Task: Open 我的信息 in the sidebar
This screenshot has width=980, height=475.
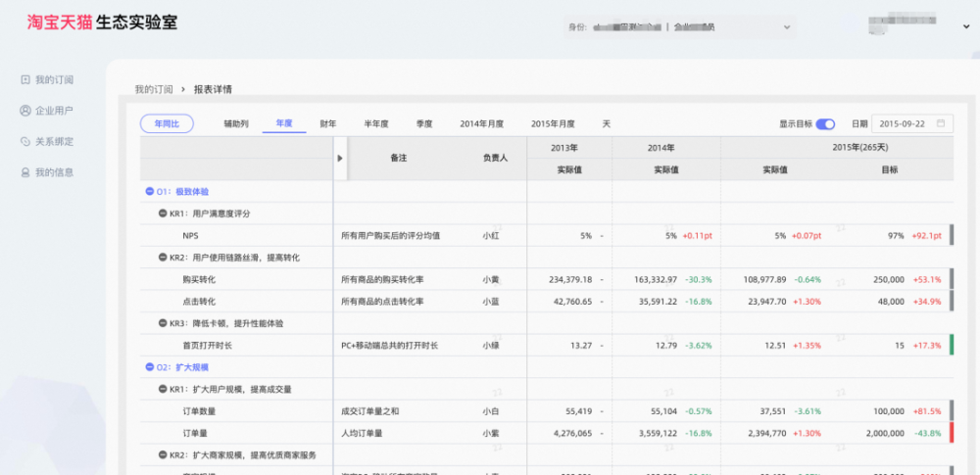Action: 54,171
